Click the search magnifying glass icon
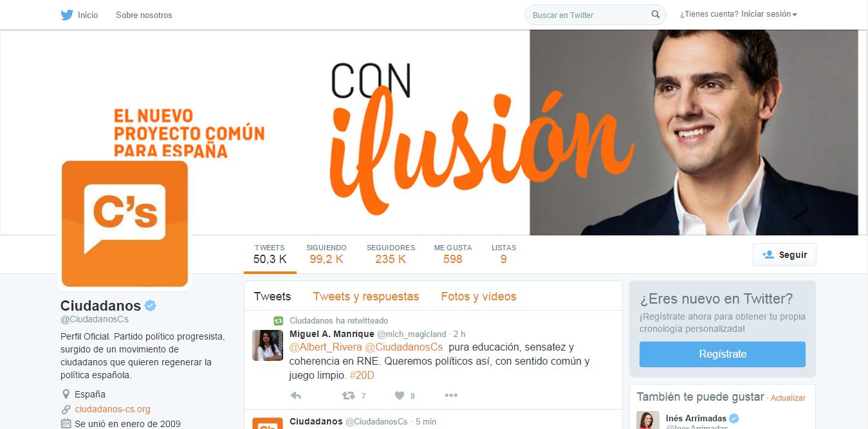Viewport: 868px width, 429px height. tap(656, 14)
